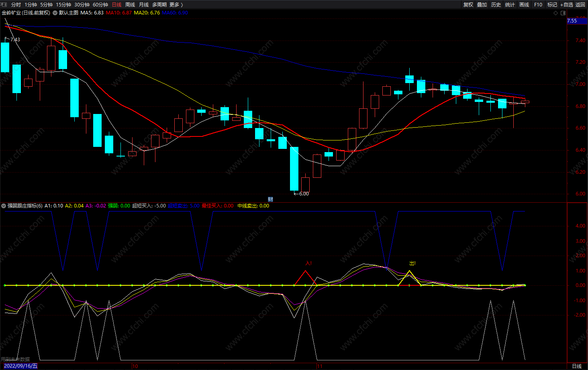Click 超短卖出: 5.00 value
Image resolution: width=588 pixels, height=370 pixels.
tap(184, 206)
